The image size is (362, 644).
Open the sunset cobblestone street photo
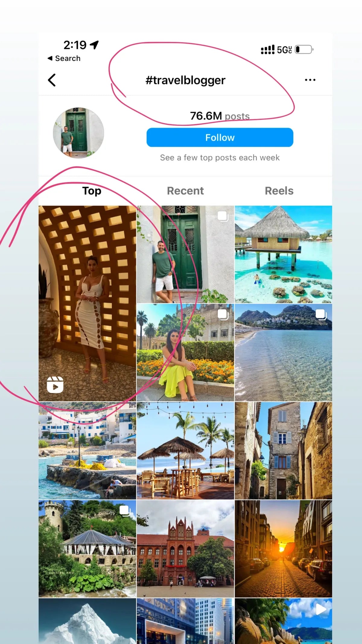[x=283, y=549]
